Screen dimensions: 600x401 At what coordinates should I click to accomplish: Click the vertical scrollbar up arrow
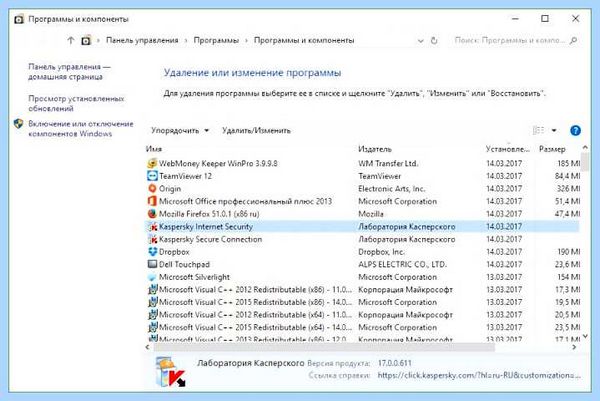585,147
